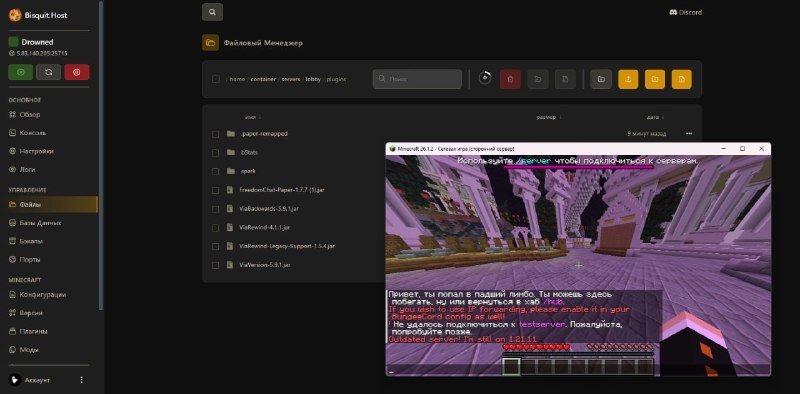Click the circular refresh indicator
Viewport: 800px width, 394px height.
click(485, 78)
